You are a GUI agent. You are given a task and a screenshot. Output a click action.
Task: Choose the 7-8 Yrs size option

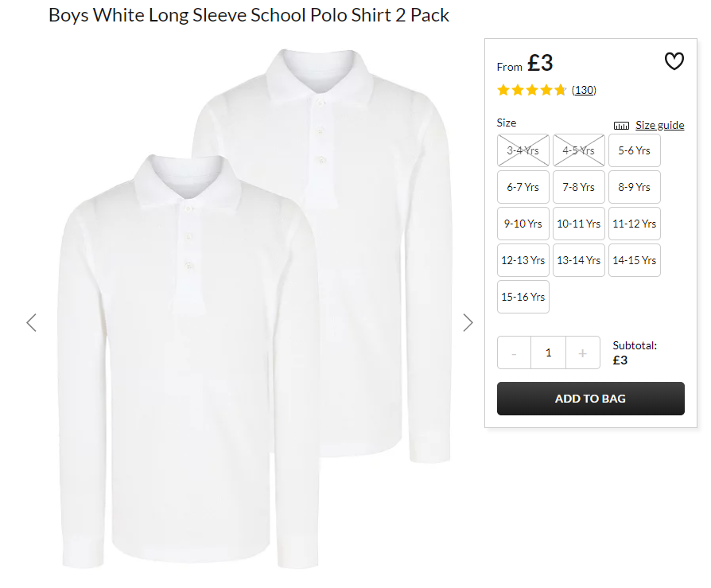(x=579, y=187)
